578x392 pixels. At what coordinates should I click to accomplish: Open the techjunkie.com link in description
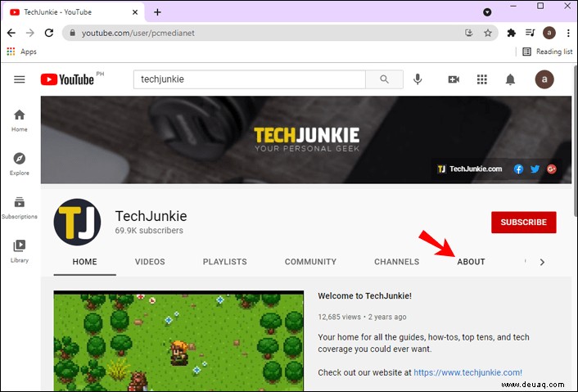(x=467, y=372)
